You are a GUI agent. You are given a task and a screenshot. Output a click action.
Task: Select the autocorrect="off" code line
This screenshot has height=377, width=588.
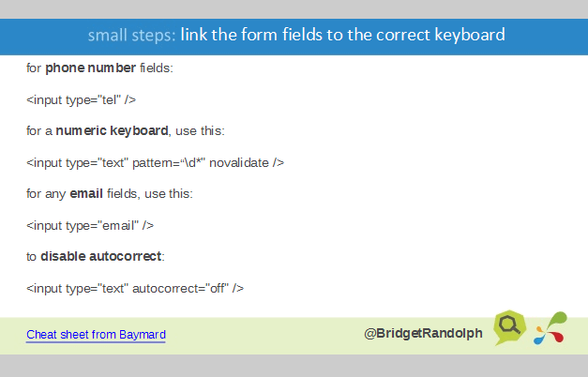click(135, 288)
